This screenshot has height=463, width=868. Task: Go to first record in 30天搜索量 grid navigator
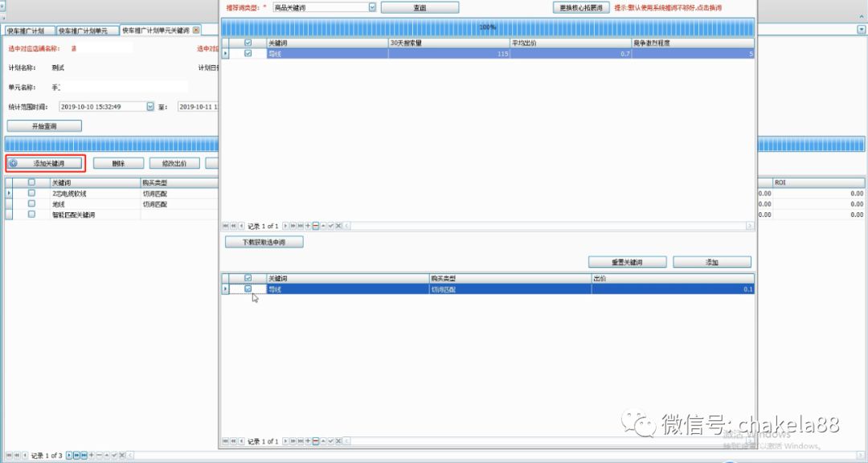pyautogui.click(x=225, y=226)
